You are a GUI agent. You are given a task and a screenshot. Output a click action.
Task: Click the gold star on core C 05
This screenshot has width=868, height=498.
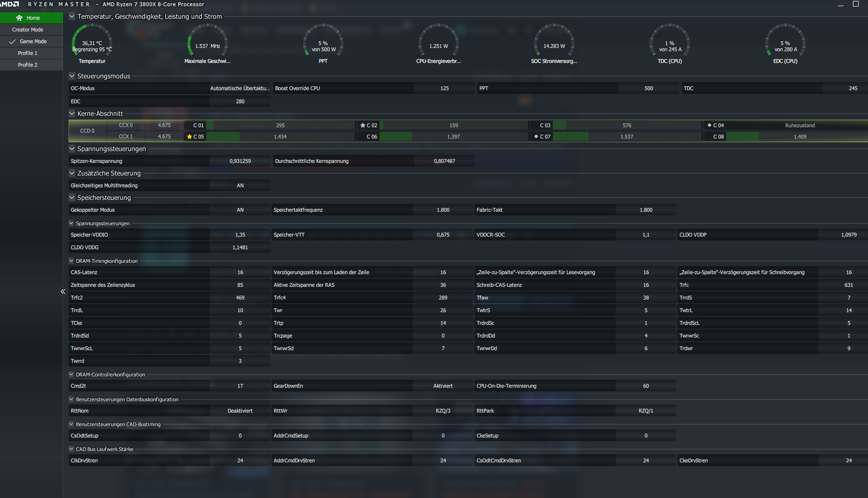pyautogui.click(x=189, y=137)
